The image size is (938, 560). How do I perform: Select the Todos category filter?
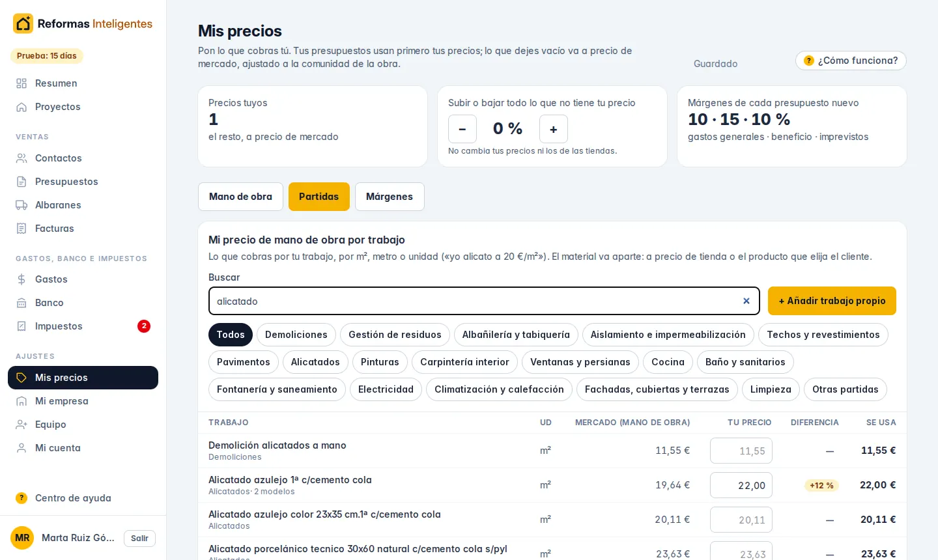tap(231, 335)
